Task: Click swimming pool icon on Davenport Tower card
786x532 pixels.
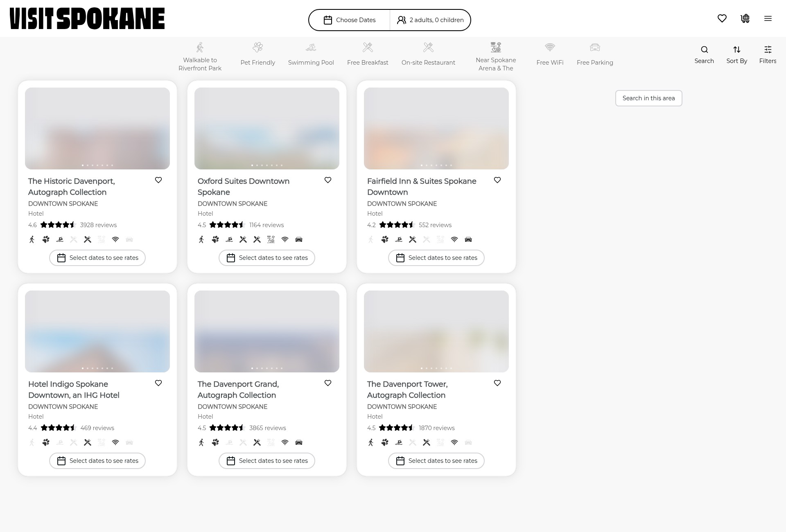Action: [x=399, y=442]
